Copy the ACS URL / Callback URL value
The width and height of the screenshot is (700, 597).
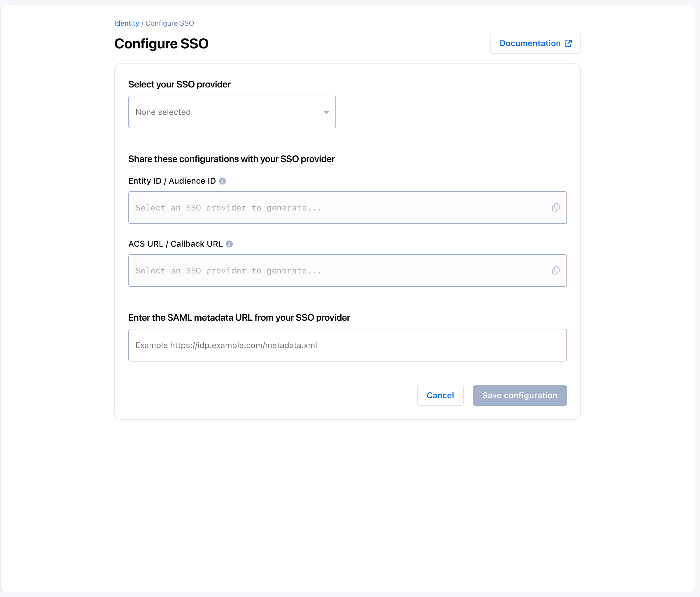tap(555, 271)
